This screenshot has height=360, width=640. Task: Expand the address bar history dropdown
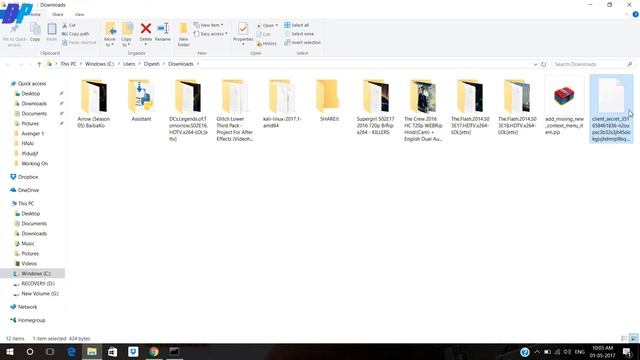click(535, 64)
